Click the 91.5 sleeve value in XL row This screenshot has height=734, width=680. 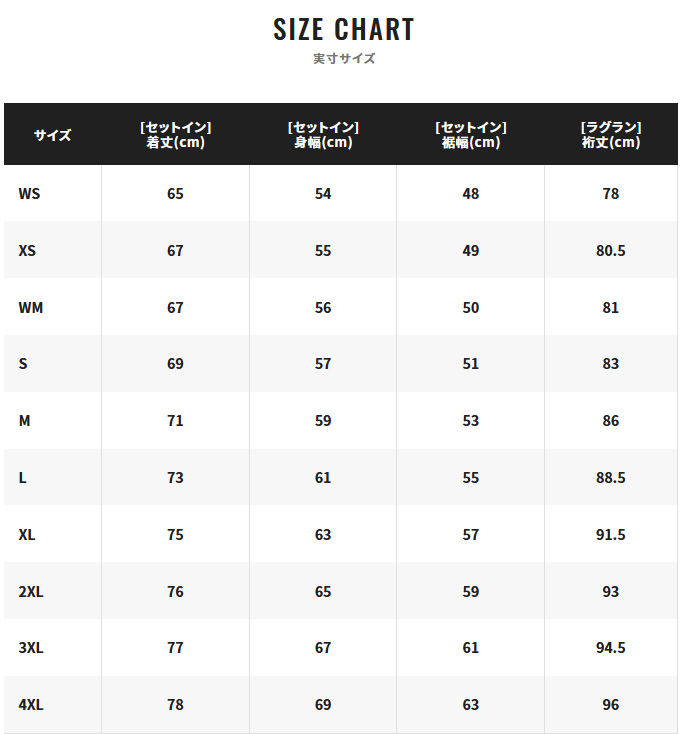pos(611,535)
